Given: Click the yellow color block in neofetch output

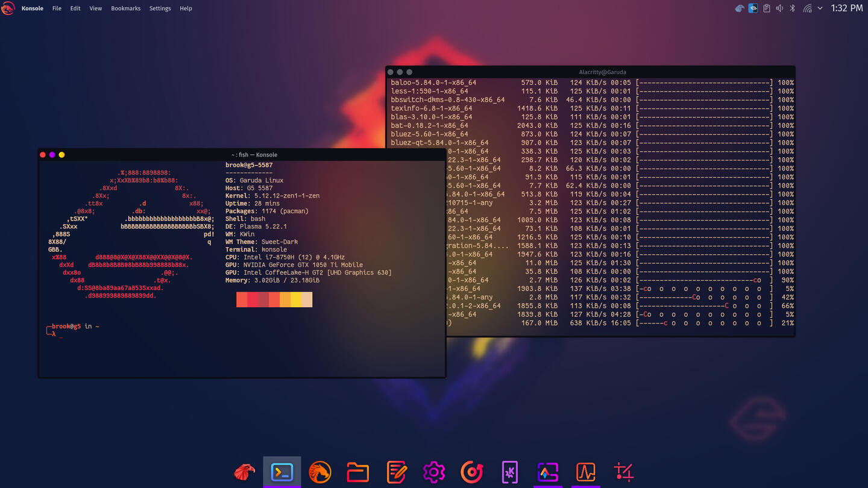Looking at the screenshot, I should 296,299.
